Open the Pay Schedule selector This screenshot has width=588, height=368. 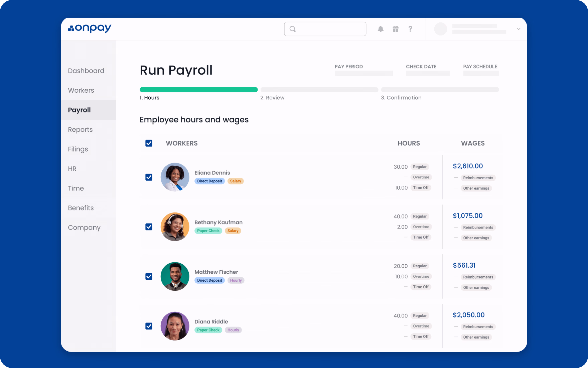481,73
